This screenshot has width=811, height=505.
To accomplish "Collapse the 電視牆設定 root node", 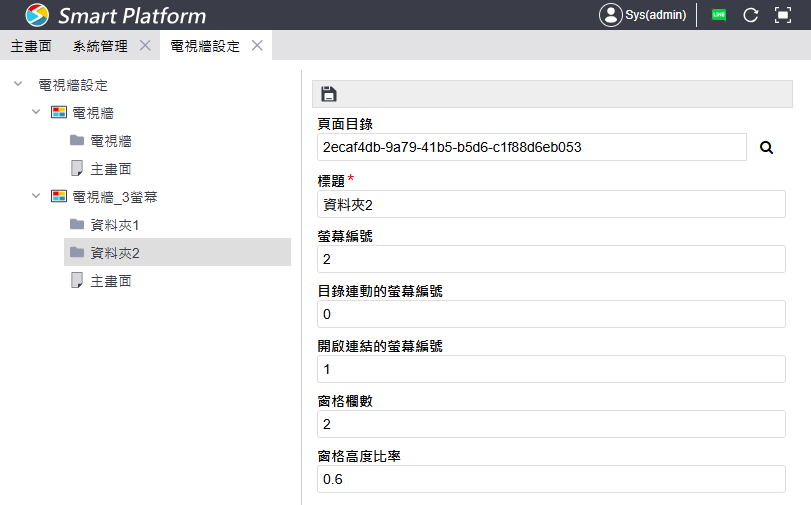I will [x=18, y=85].
